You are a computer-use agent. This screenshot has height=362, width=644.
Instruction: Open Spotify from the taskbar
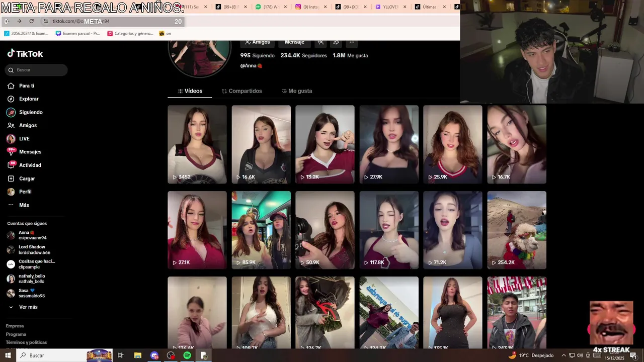coord(187,355)
